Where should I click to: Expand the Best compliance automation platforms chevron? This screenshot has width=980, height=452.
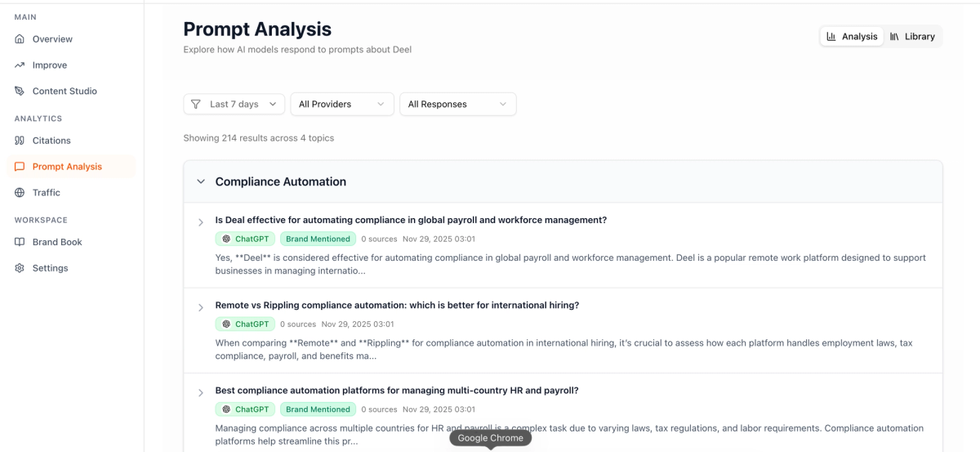201,392
